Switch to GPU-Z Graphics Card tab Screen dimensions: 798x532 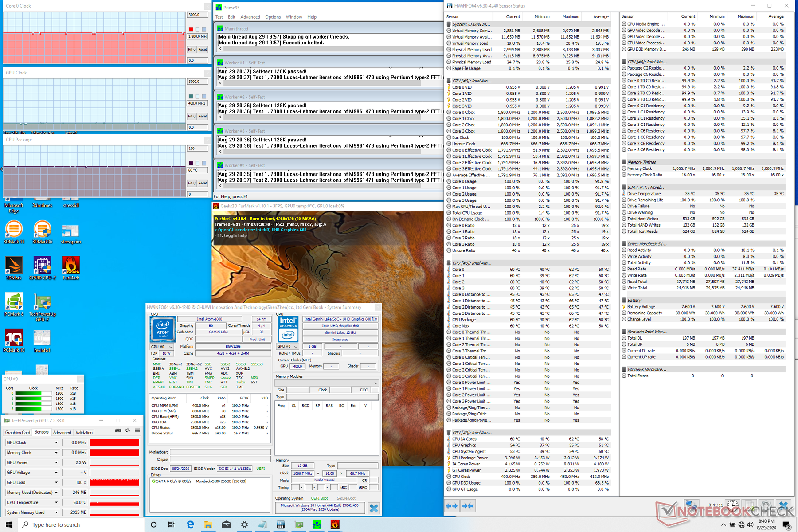pyautogui.click(x=18, y=432)
